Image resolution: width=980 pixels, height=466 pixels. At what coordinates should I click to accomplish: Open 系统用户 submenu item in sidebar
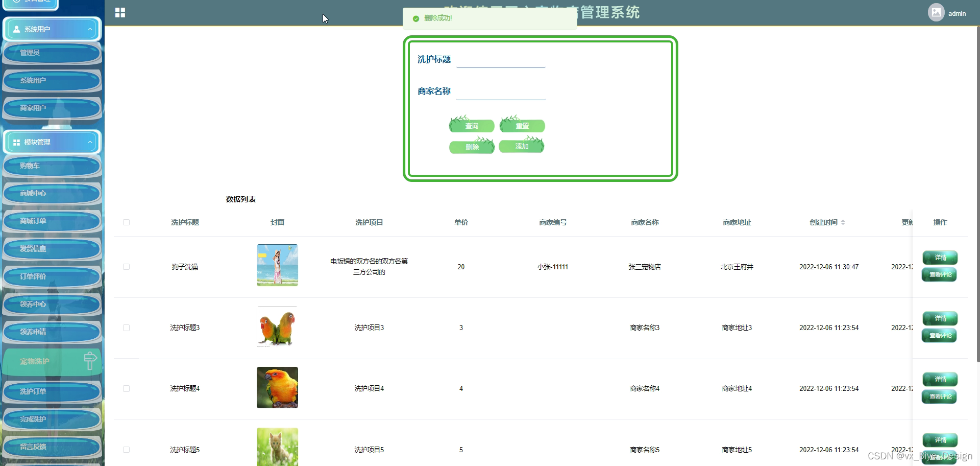pyautogui.click(x=52, y=80)
